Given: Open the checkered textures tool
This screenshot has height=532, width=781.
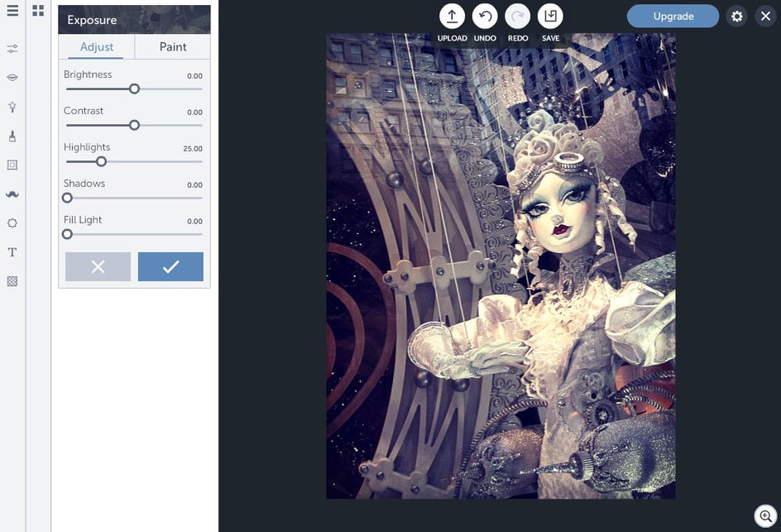Looking at the screenshot, I should (12, 281).
